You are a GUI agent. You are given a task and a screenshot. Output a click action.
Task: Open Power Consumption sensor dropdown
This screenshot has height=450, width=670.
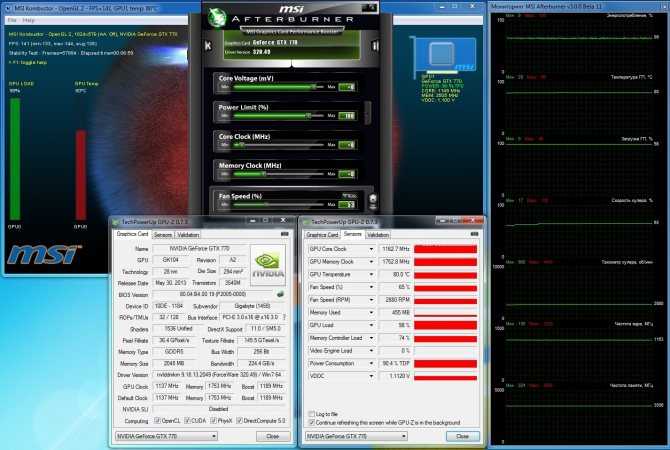[371, 363]
